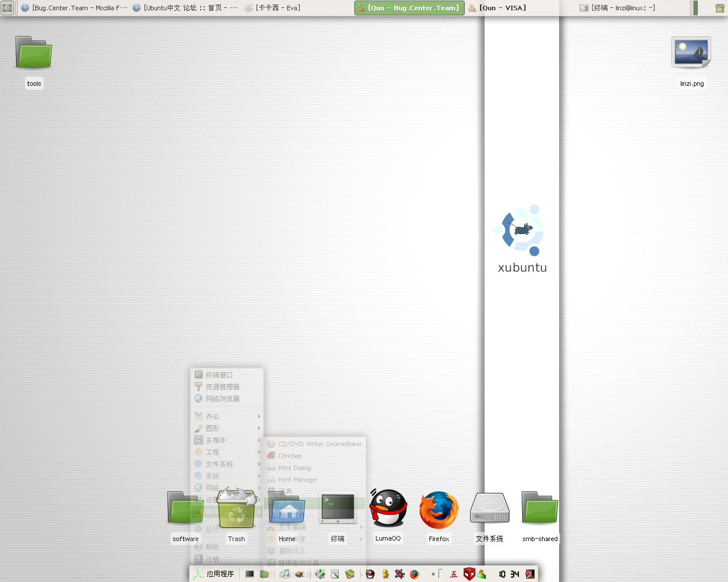Launch Firefox from bottom panel
This screenshot has height=582, width=728.
point(415,574)
